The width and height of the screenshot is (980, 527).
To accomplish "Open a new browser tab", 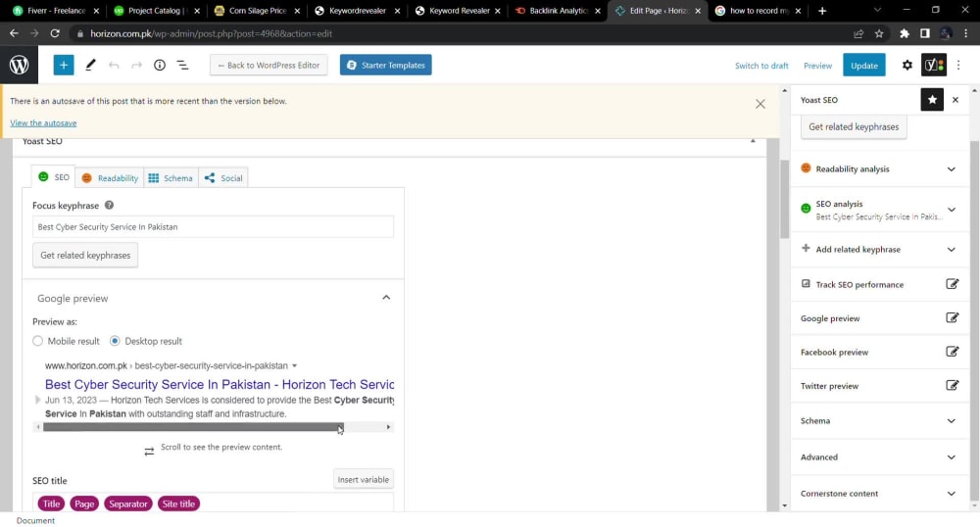I will coord(822,11).
